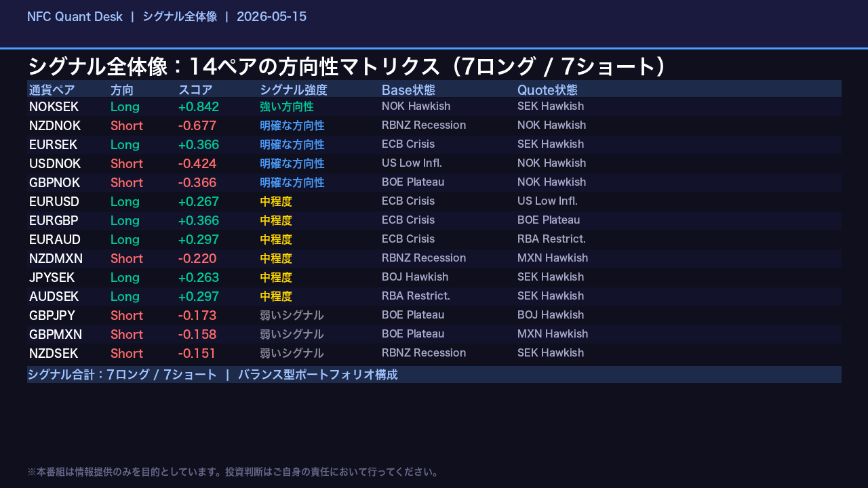Click the Quote状態 column header

tap(547, 89)
